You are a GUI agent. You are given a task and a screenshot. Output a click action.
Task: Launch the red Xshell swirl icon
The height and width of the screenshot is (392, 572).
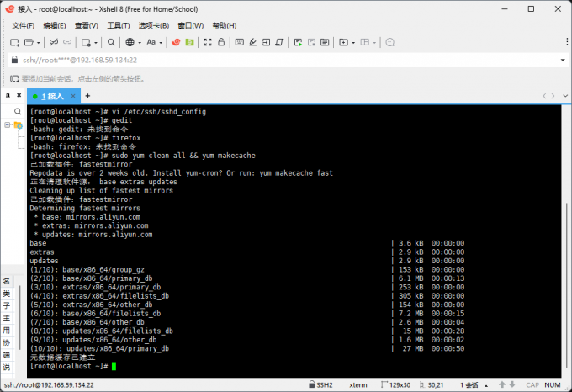pyautogui.click(x=176, y=42)
